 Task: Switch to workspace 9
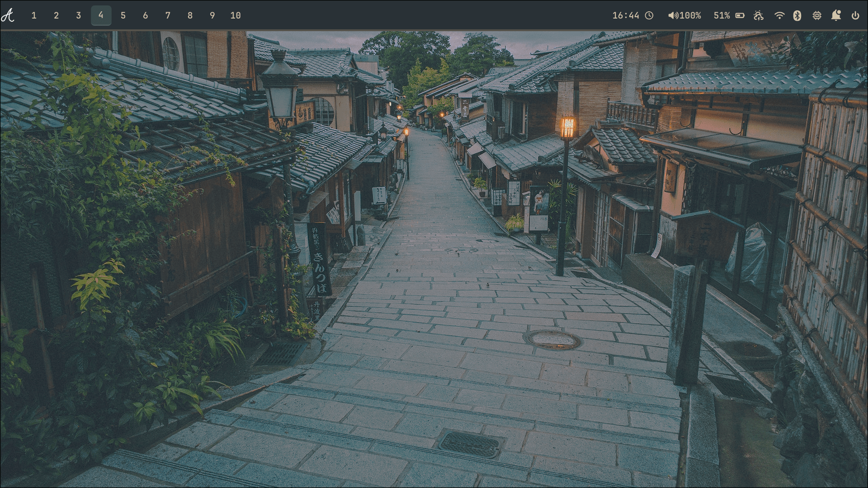pos(212,15)
